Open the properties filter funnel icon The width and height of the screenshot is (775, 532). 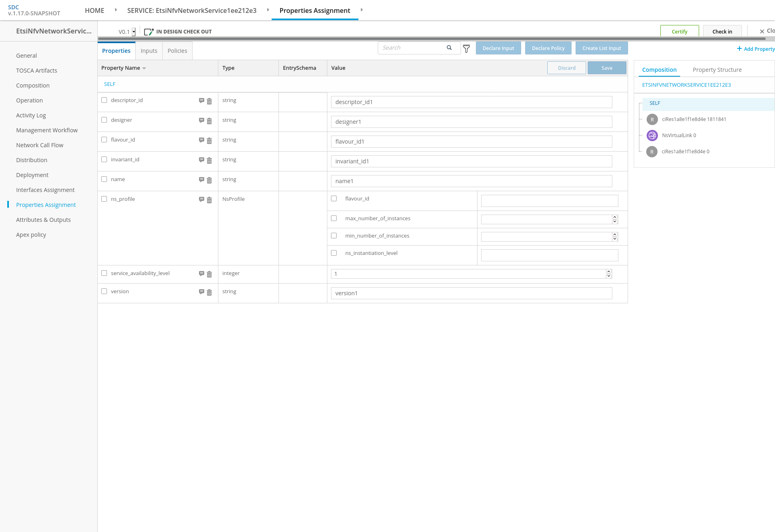coord(466,49)
